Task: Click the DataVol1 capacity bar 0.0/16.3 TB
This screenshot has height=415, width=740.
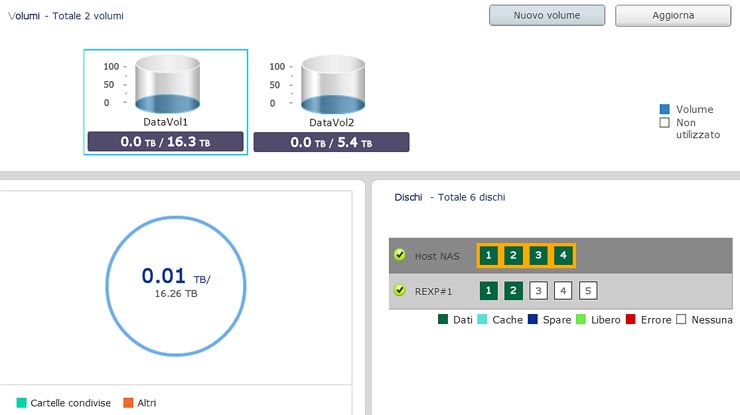Action: tap(165, 142)
